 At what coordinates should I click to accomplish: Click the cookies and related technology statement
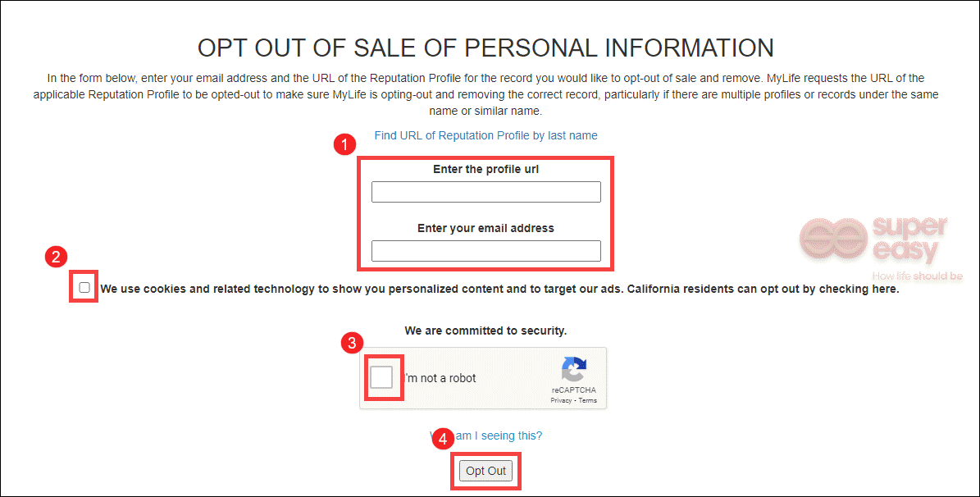pyautogui.click(x=499, y=289)
